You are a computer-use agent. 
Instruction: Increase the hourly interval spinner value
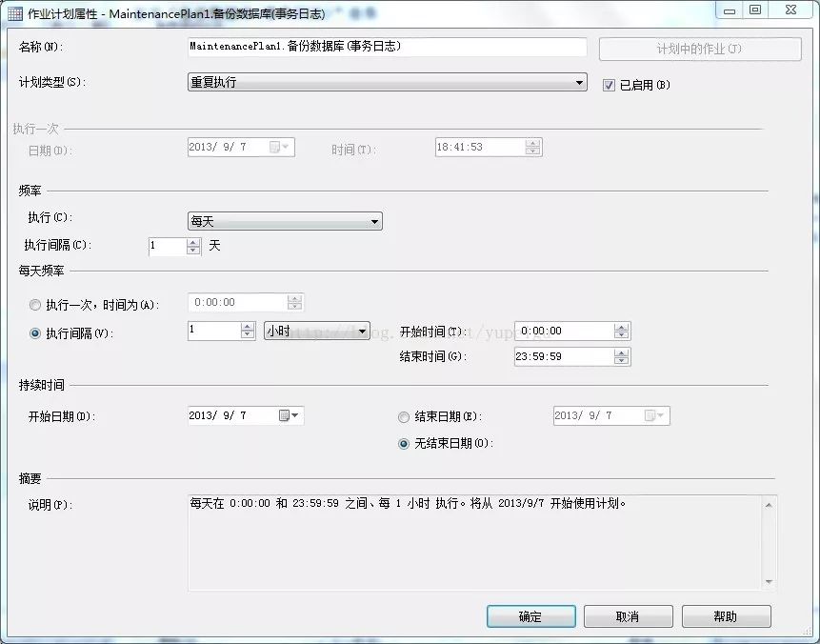tap(249, 326)
